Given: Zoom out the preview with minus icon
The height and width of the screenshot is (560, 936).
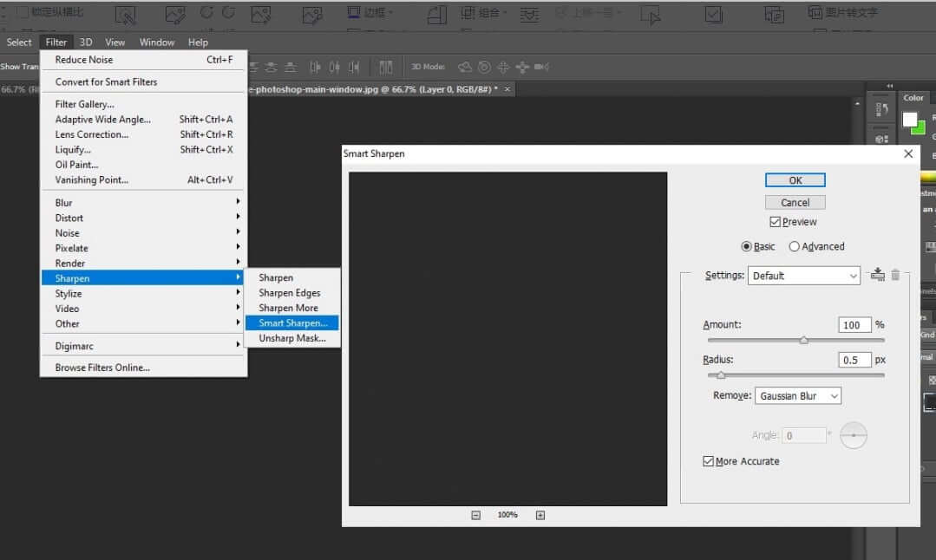Looking at the screenshot, I should click(475, 514).
